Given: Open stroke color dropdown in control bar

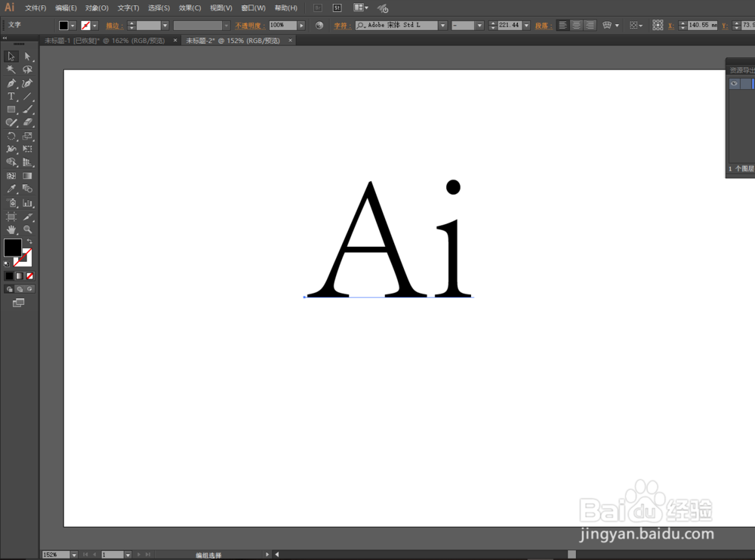Looking at the screenshot, I should tap(95, 26).
